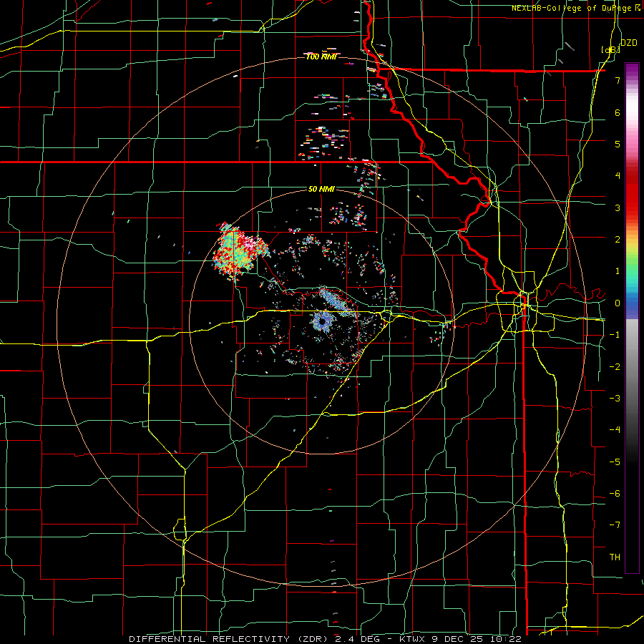This screenshot has height=644, width=644.
Task: Click the elongated blue echo streak north of radar
Action: click(337, 302)
